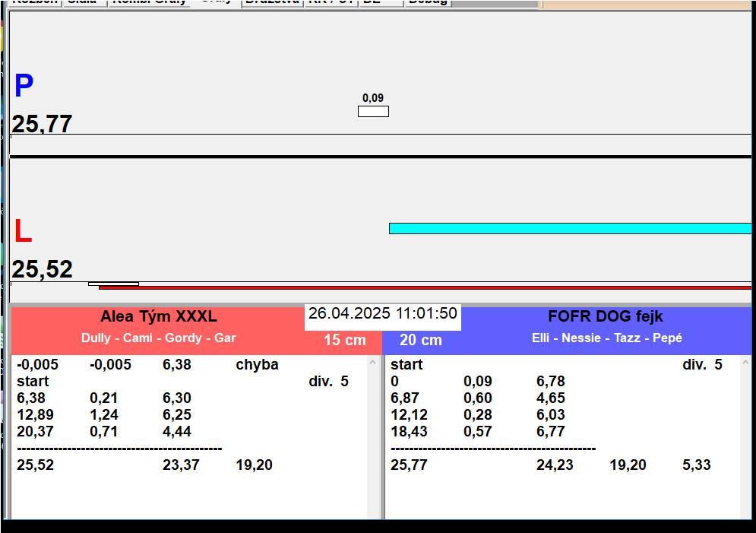Image resolution: width=756 pixels, height=533 pixels.
Task: Click value 6,30 in left results
Action: pyautogui.click(x=177, y=398)
